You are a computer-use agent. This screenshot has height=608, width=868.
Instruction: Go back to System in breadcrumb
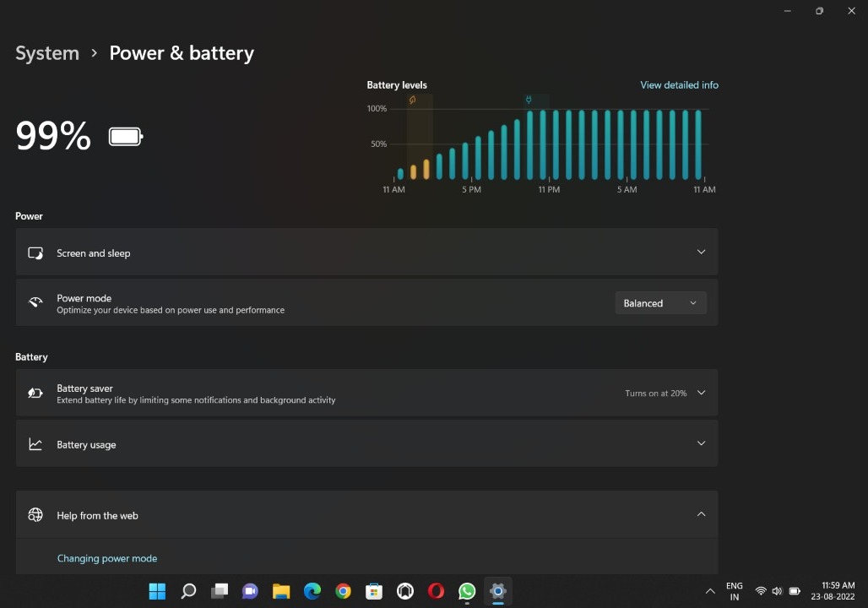[x=47, y=53]
